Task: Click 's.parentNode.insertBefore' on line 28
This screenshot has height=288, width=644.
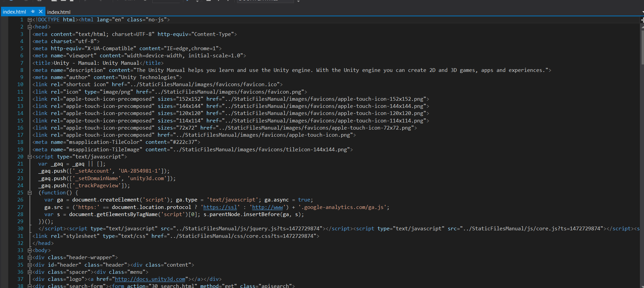Action: coord(242,214)
